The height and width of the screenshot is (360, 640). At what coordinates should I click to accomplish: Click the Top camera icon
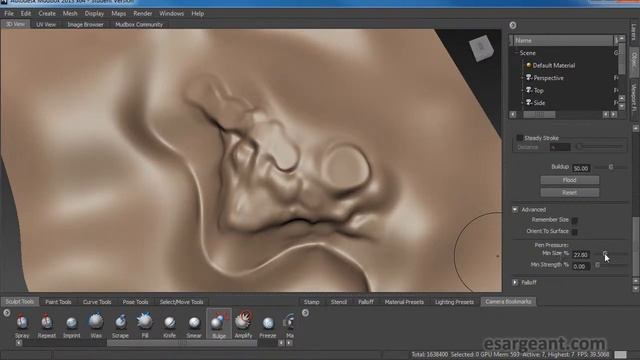point(529,90)
